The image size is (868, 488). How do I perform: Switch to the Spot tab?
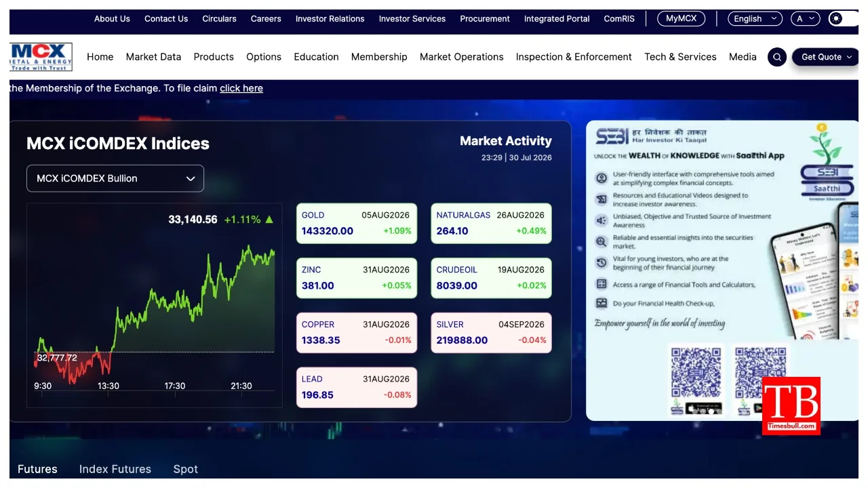click(x=185, y=469)
